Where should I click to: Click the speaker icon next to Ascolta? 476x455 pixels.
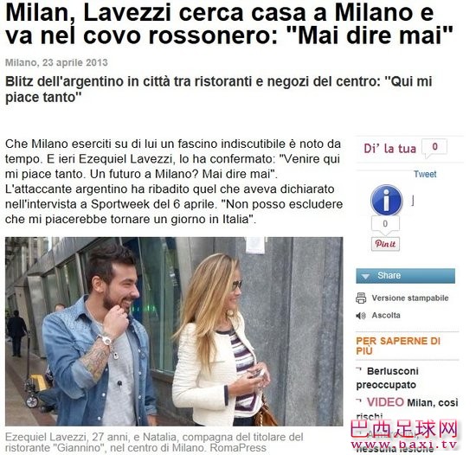point(361,316)
